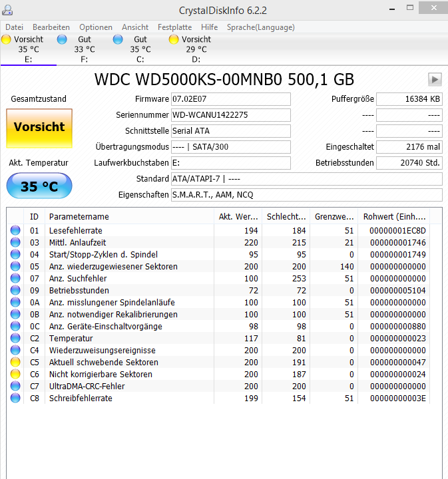This screenshot has width=448, height=479.
Task: Click the next disk arrow button
Action: (x=435, y=80)
